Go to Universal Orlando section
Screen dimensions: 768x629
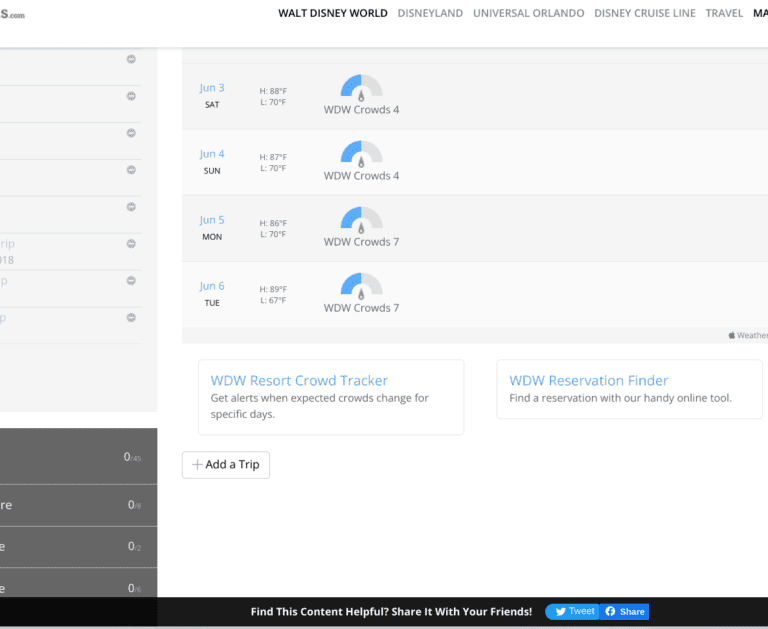tap(528, 13)
